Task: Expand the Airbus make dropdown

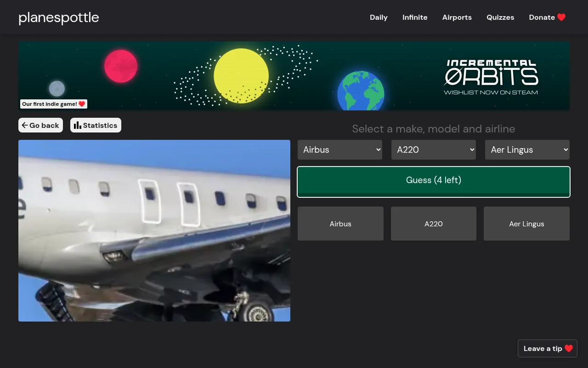Action: tap(340, 149)
